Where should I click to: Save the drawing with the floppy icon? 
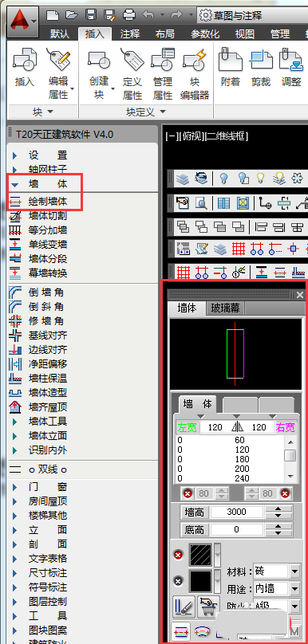(90, 15)
